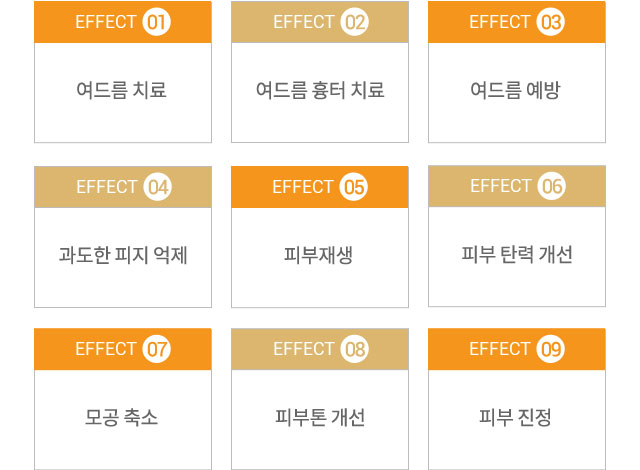Select the 여드름 치료 card text
Screen dimensions: 640x470
click(x=122, y=90)
